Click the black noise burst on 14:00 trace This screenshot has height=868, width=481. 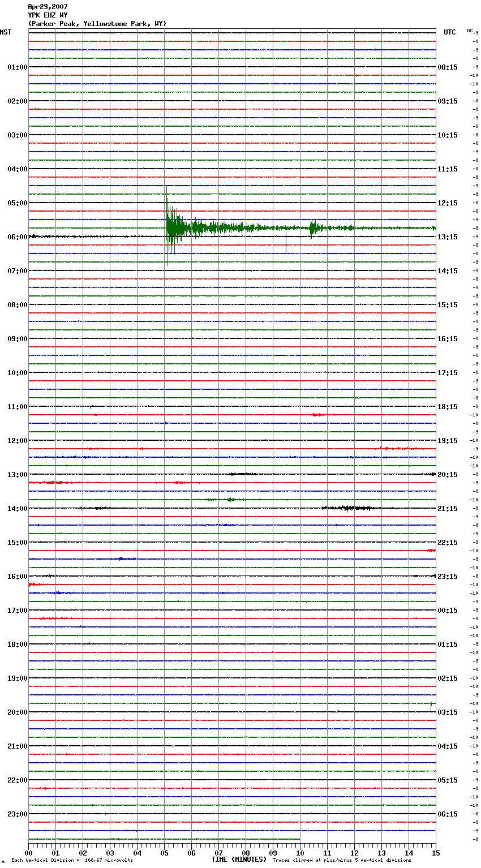[x=349, y=508]
